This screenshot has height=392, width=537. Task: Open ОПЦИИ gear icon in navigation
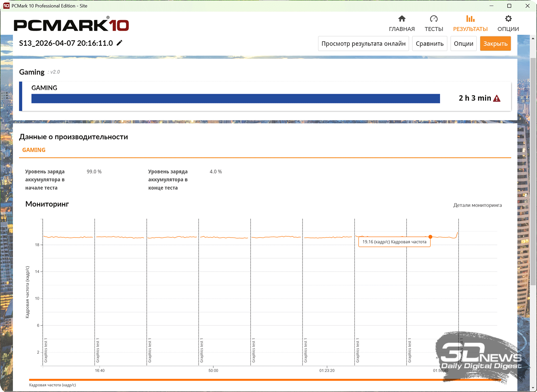tap(508, 19)
